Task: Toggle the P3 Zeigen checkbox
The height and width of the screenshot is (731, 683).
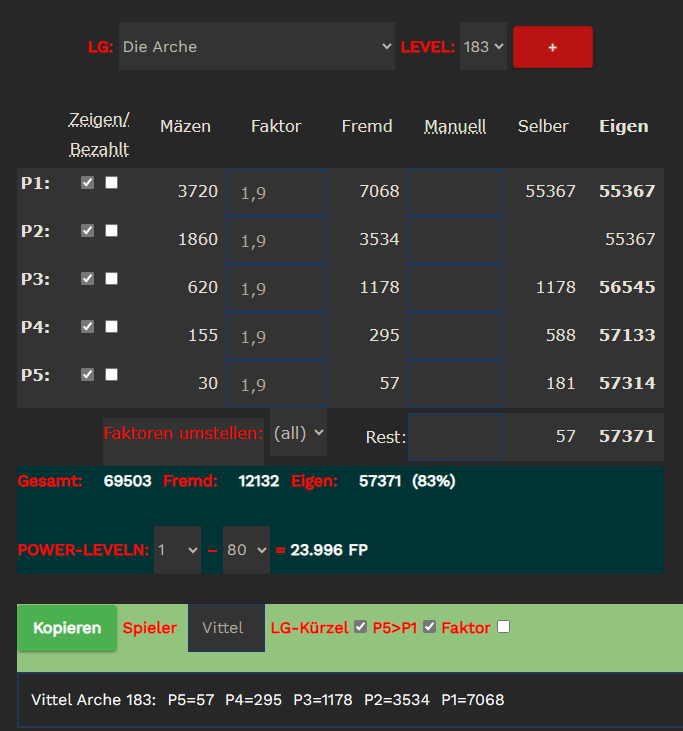Action: pyautogui.click(x=88, y=279)
